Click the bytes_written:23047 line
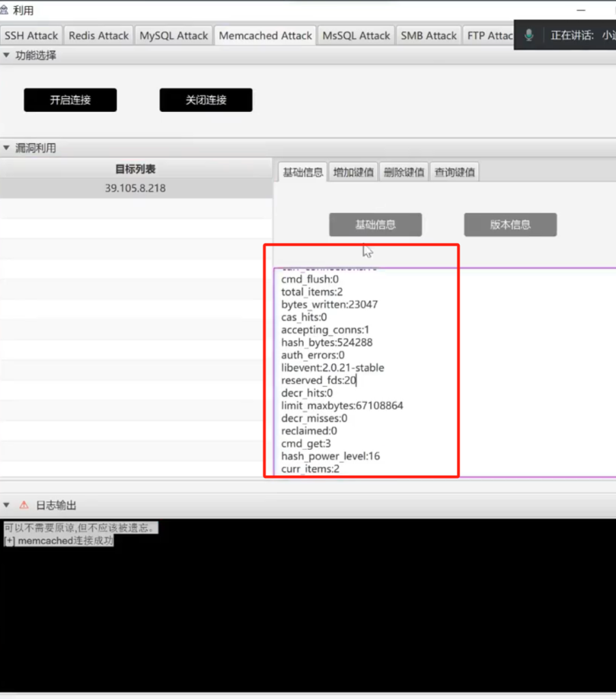The height and width of the screenshot is (699, 616). tap(330, 304)
